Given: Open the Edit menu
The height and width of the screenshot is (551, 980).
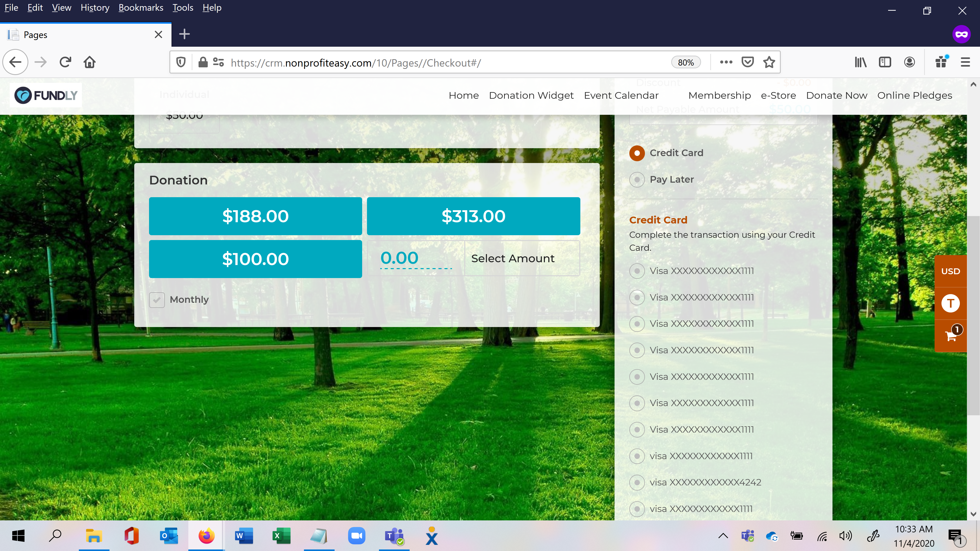Looking at the screenshot, I should 35,8.
